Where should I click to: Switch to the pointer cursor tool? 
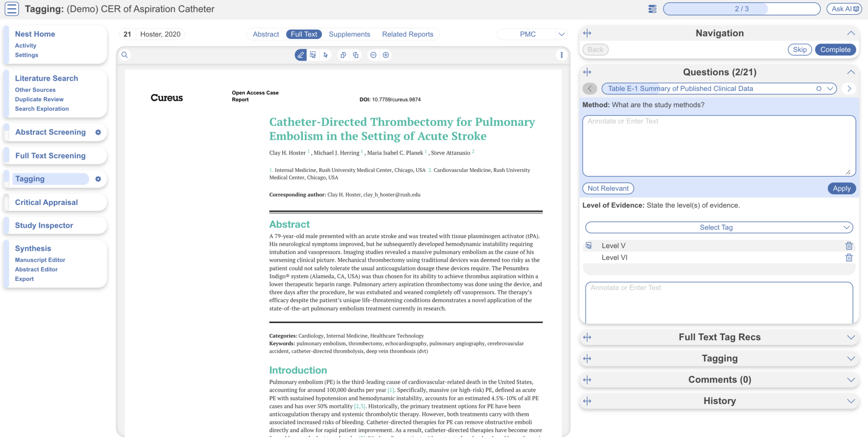[x=325, y=55]
